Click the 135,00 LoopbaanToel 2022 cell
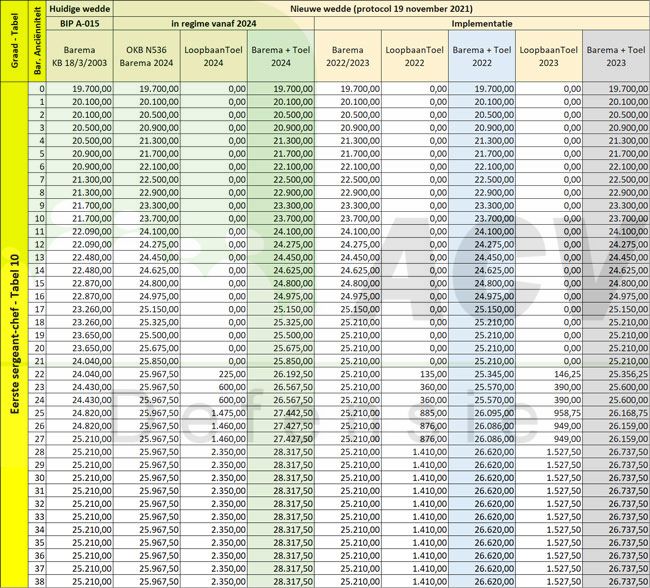Viewport: 650px width, 588px height. [415, 374]
